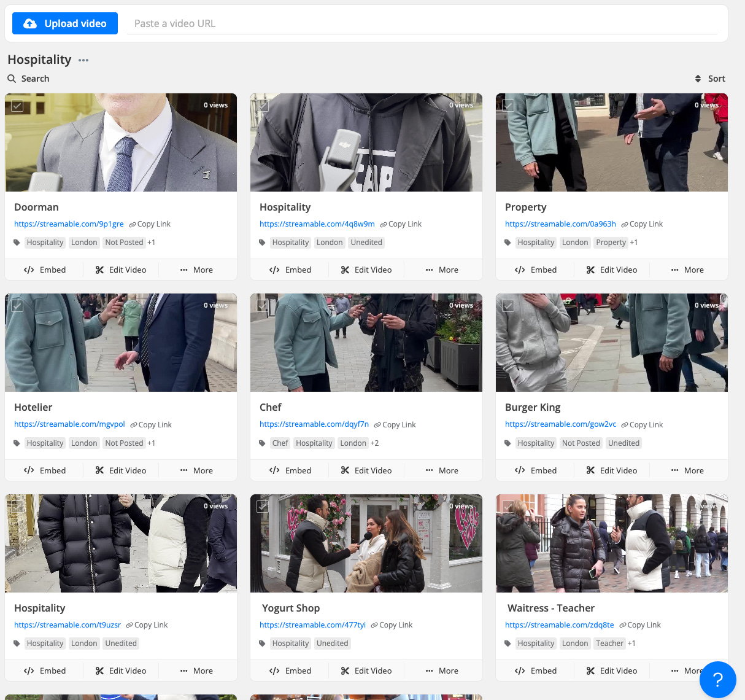Open the blue help question mark button
The height and width of the screenshot is (700, 745).
717,680
